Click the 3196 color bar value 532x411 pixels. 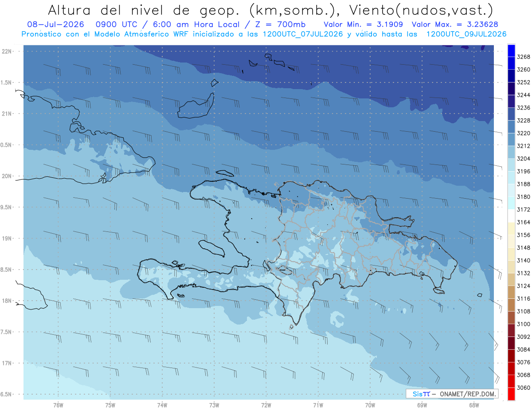(x=524, y=172)
